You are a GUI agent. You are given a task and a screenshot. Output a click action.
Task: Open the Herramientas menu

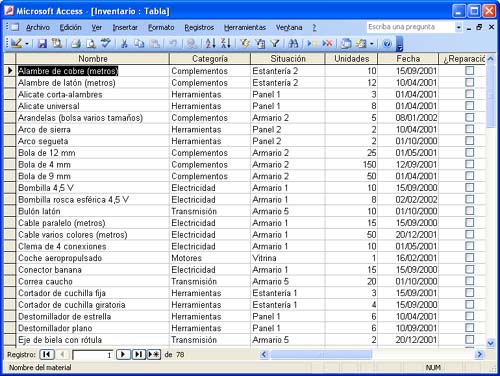245,27
